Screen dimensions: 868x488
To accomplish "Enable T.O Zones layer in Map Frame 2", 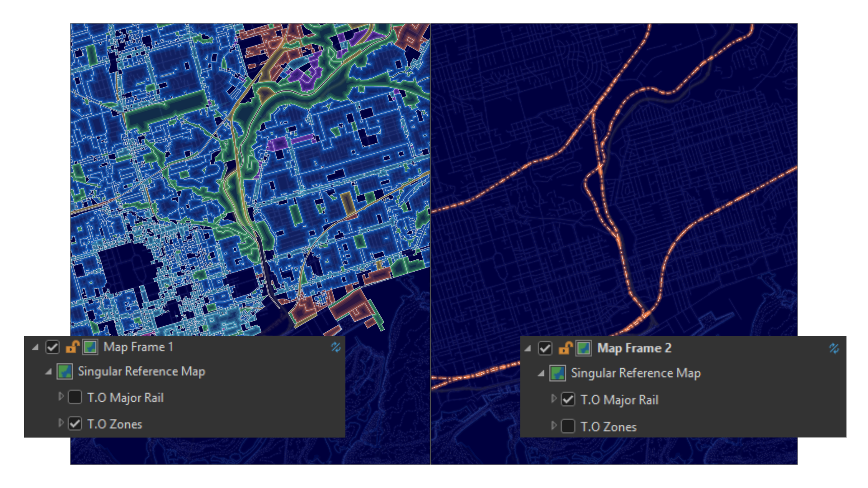I will [568, 426].
